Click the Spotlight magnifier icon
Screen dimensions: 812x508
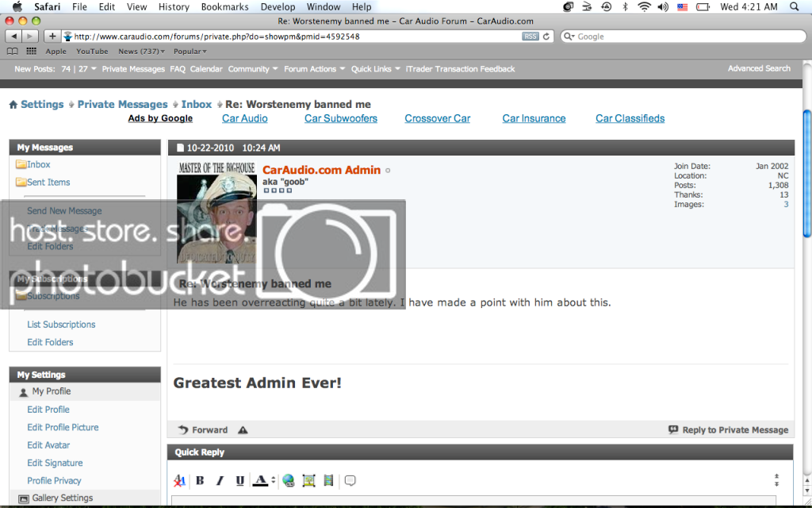tap(795, 6)
